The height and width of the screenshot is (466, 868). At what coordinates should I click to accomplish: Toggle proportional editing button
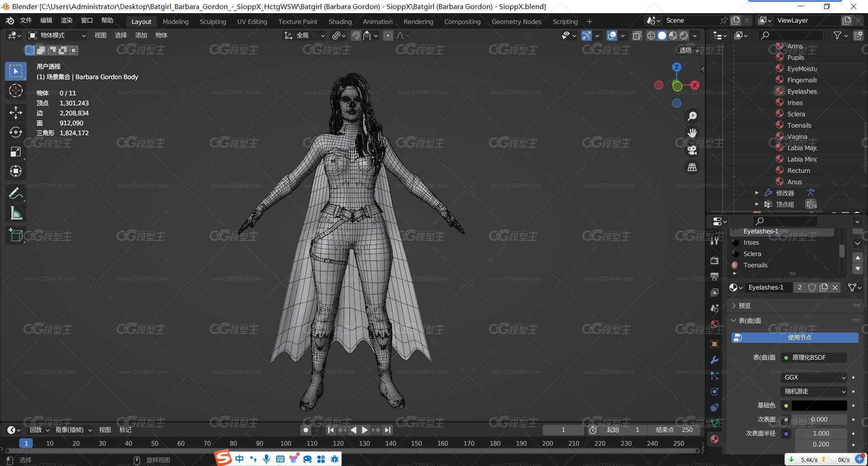[388, 35]
